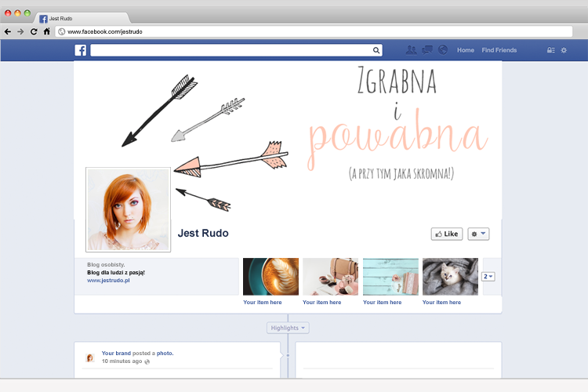
Task: Click the site info icon in address bar
Action: point(61,32)
